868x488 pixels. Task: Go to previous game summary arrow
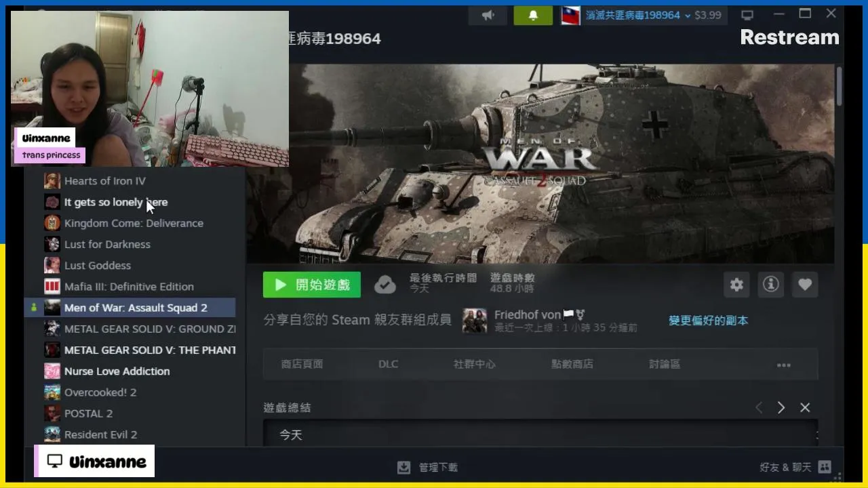[x=759, y=407]
